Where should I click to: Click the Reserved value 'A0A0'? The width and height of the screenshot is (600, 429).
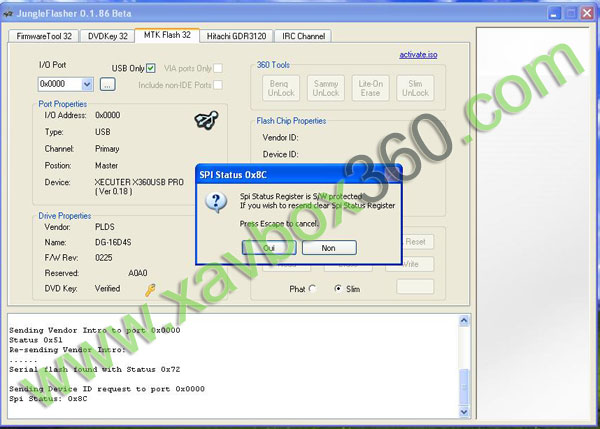tap(138, 273)
